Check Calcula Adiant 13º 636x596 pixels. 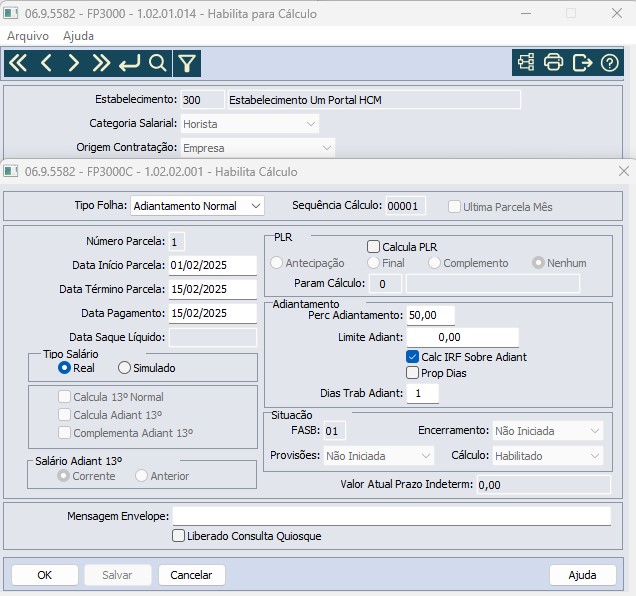(64, 415)
